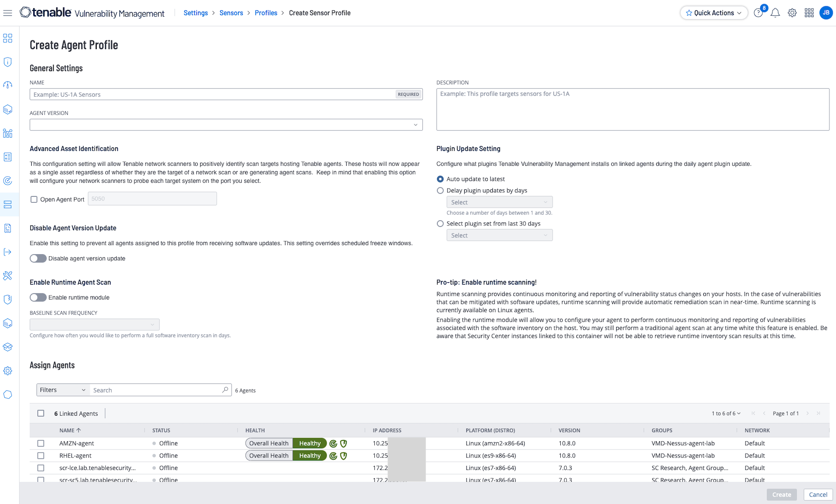Open the 1 to 6 of 6 rows dropdown
Image resolution: width=836 pixels, height=504 pixels.
tap(726, 413)
